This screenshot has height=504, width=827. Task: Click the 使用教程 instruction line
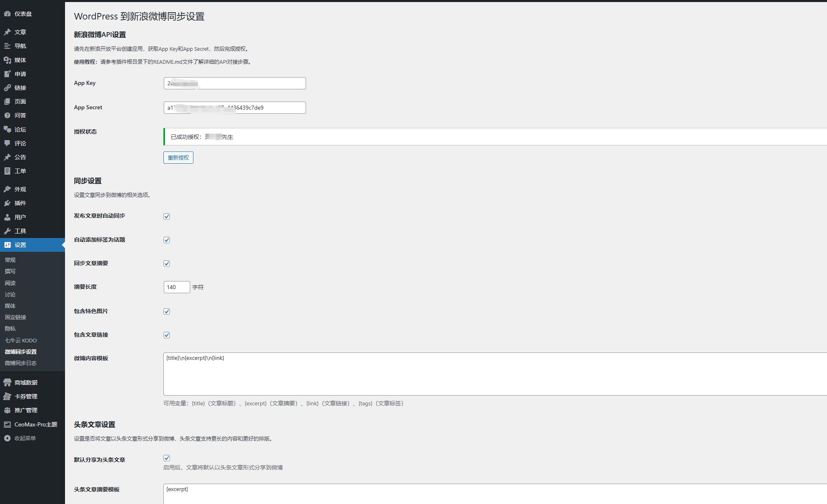(x=163, y=62)
